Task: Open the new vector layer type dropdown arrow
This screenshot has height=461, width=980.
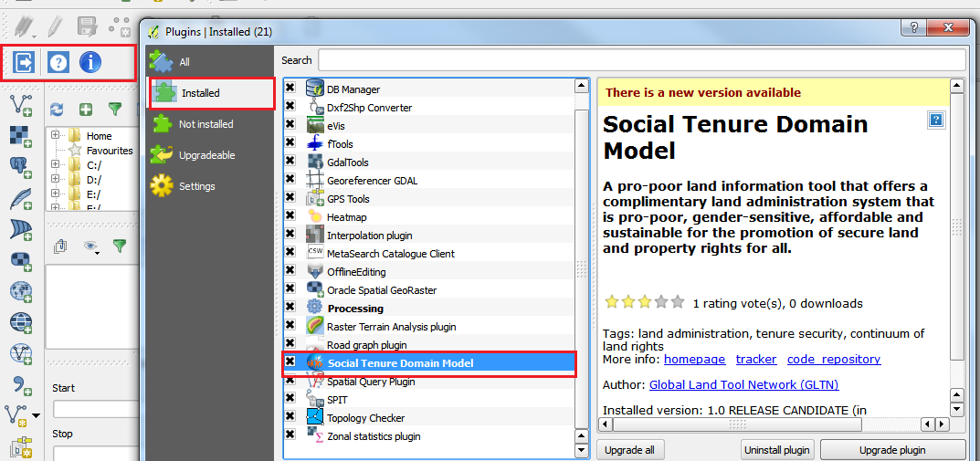Action: click(36, 416)
